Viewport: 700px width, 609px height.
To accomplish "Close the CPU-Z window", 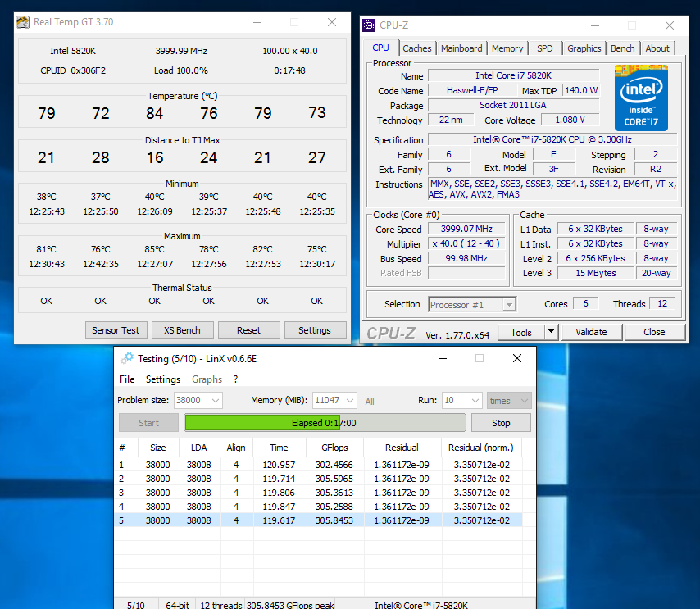I will [669, 26].
